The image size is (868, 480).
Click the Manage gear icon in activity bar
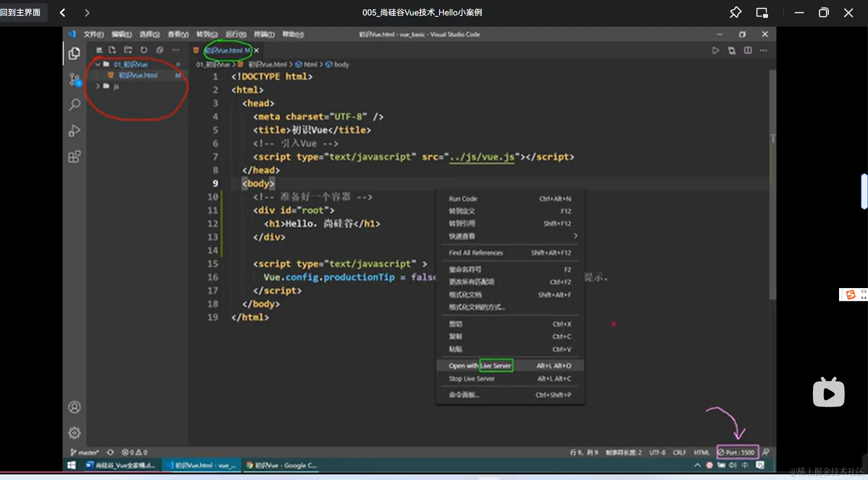coord(74,433)
